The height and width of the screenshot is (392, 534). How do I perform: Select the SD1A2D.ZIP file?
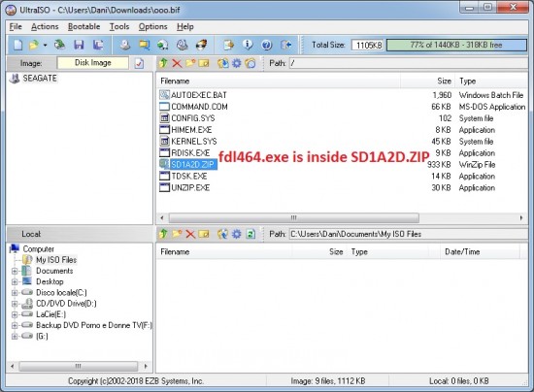coord(192,165)
